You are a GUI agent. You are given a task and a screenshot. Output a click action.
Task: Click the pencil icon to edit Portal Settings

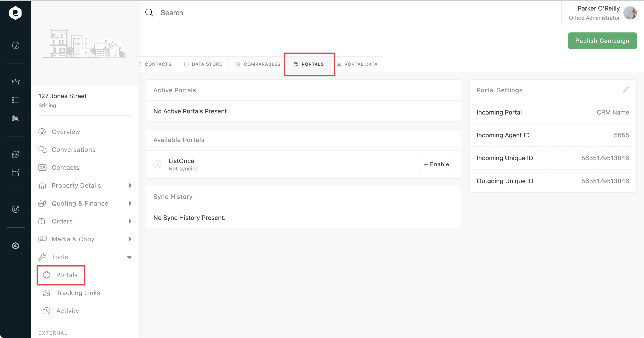tap(626, 90)
